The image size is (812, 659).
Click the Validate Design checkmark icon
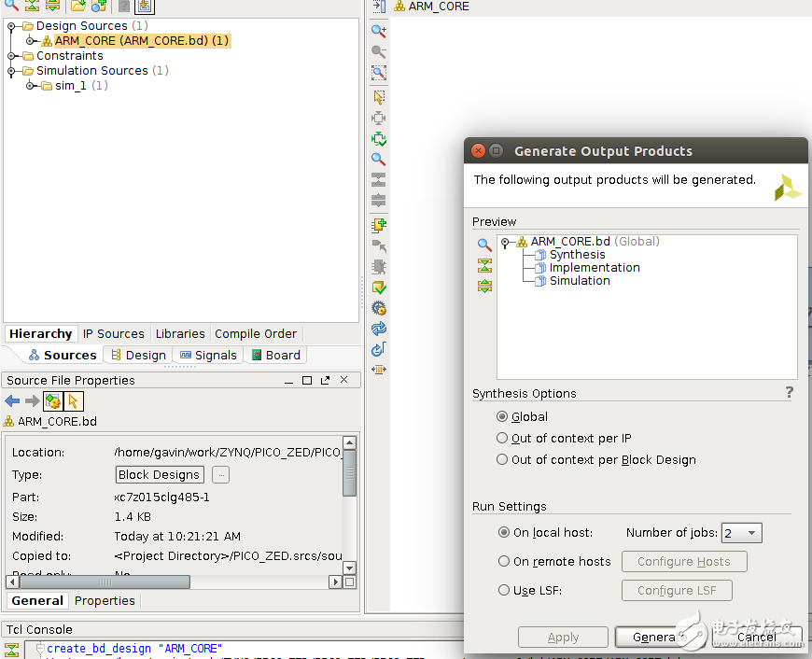pos(379,287)
